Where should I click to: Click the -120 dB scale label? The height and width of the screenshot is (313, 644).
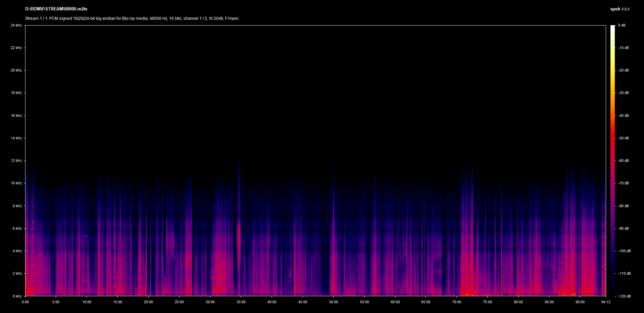624,296
